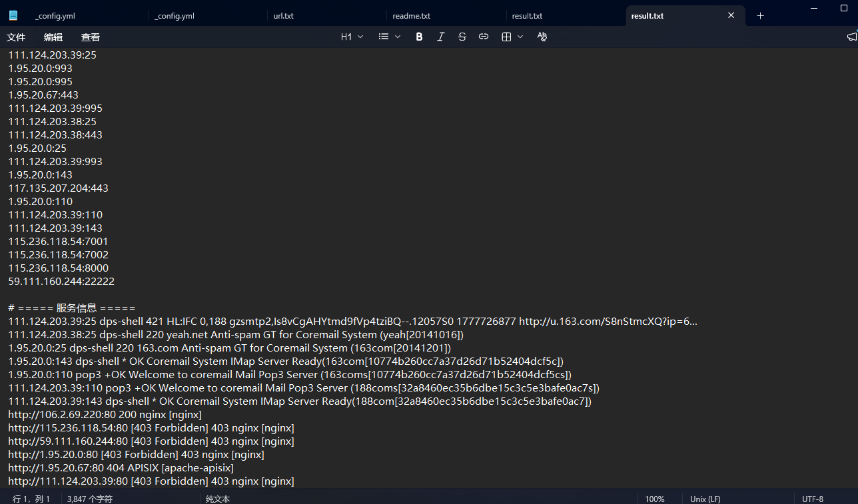Click the # ===== 服务信息 ===== heading line

(x=71, y=308)
